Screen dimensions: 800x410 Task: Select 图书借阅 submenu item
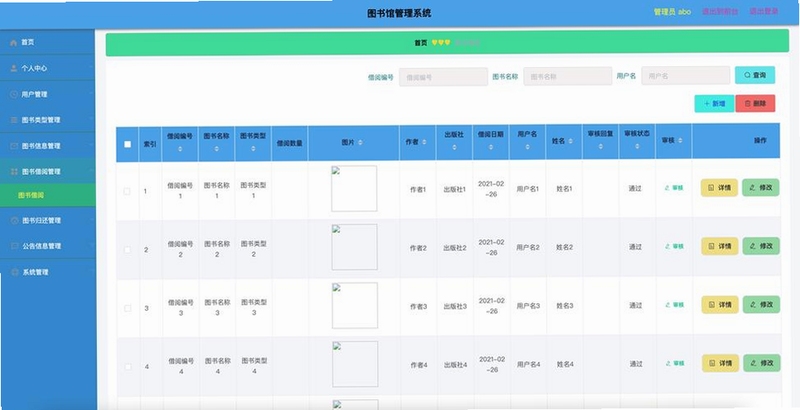(47, 195)
